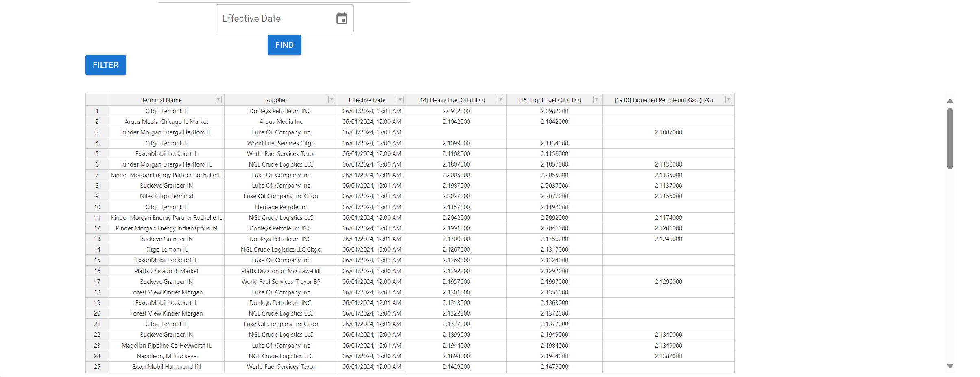Screen dimensions: 980x377
Task: Open the Effective Date calendar picker
Action: (342, 19)
